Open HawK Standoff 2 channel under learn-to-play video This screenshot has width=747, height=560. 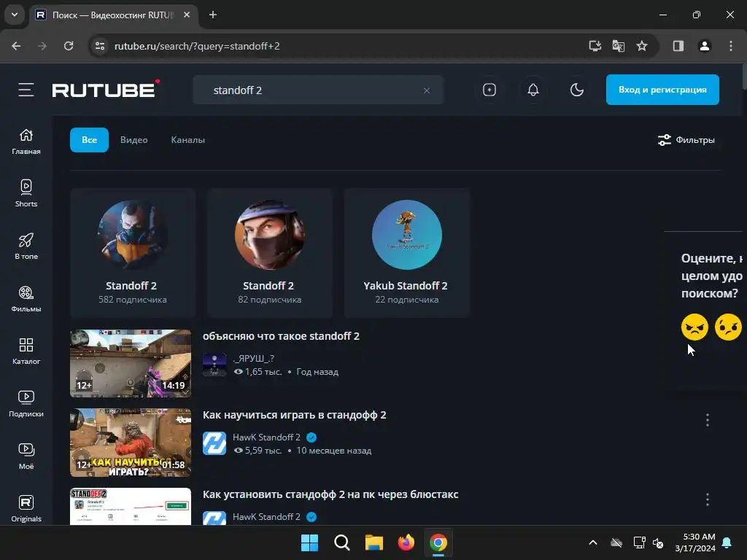pyautogui.click(x=266, y=437)
